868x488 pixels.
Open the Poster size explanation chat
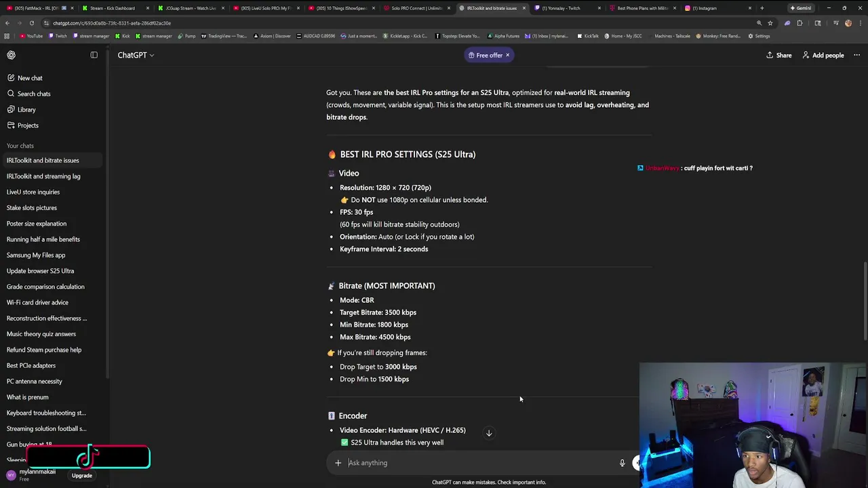(x=53, y=224)
